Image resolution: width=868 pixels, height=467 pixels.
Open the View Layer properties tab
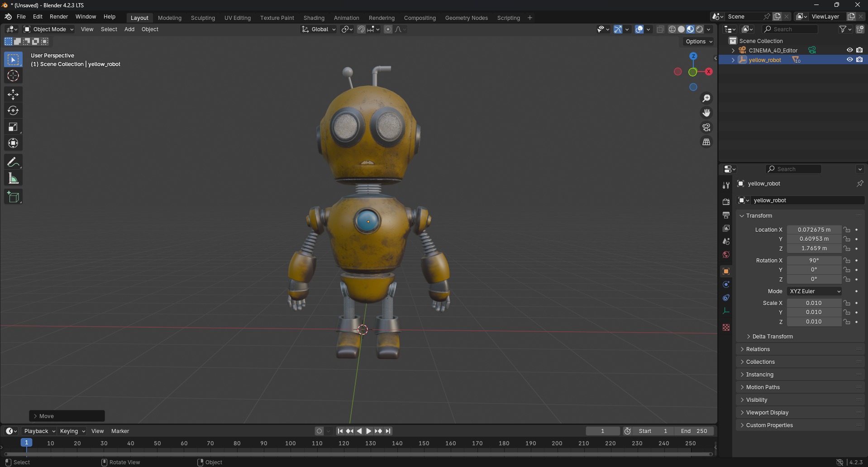[x=726, y=229]
